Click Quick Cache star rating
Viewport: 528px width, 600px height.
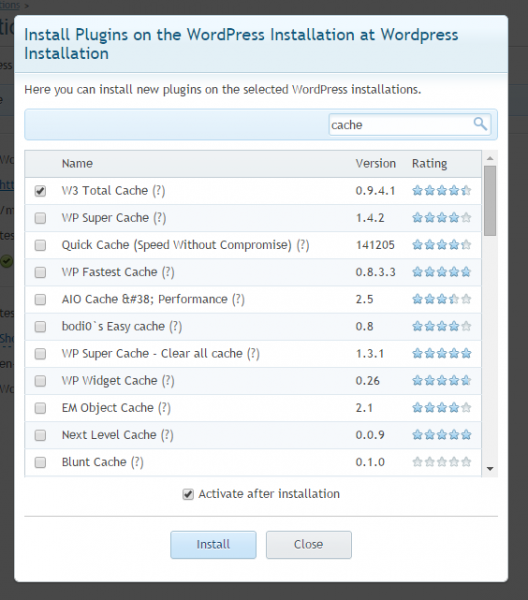[x=442, y=245]
